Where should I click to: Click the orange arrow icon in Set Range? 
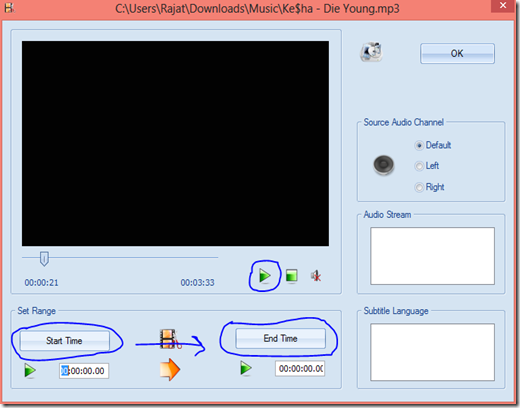point(170,369)
